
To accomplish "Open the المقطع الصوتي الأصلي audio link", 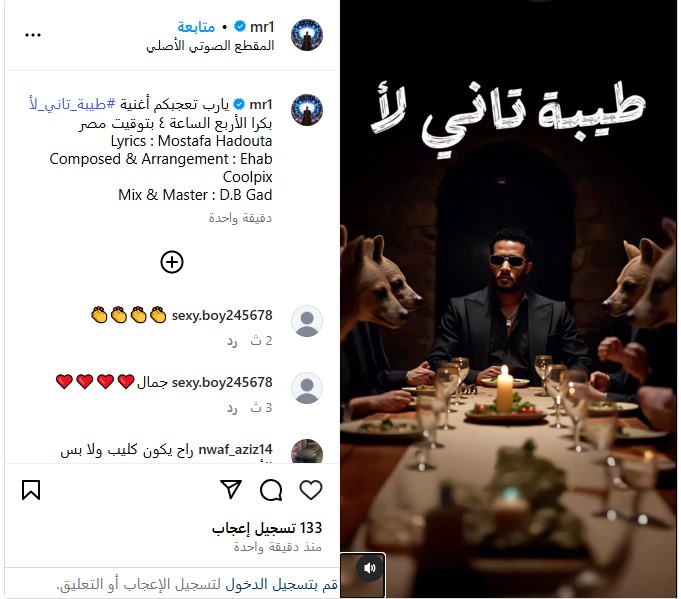I will tap(210, 46).
